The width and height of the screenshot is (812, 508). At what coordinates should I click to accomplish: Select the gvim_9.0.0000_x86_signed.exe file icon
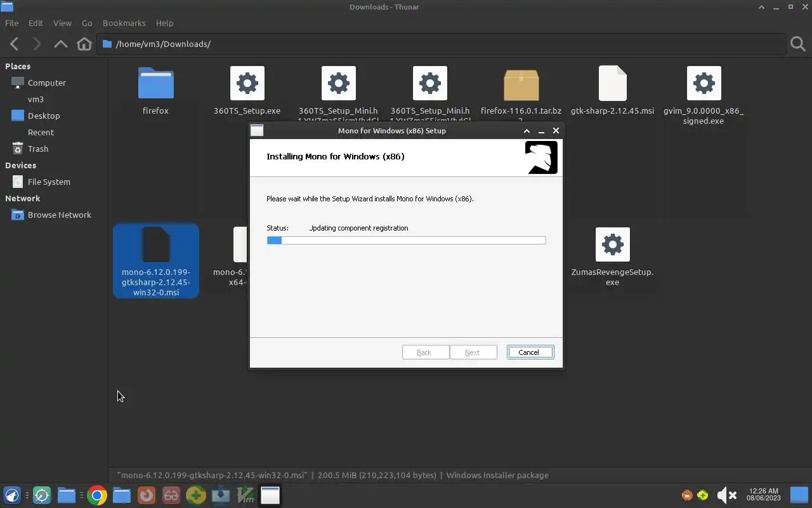[704, 83]
